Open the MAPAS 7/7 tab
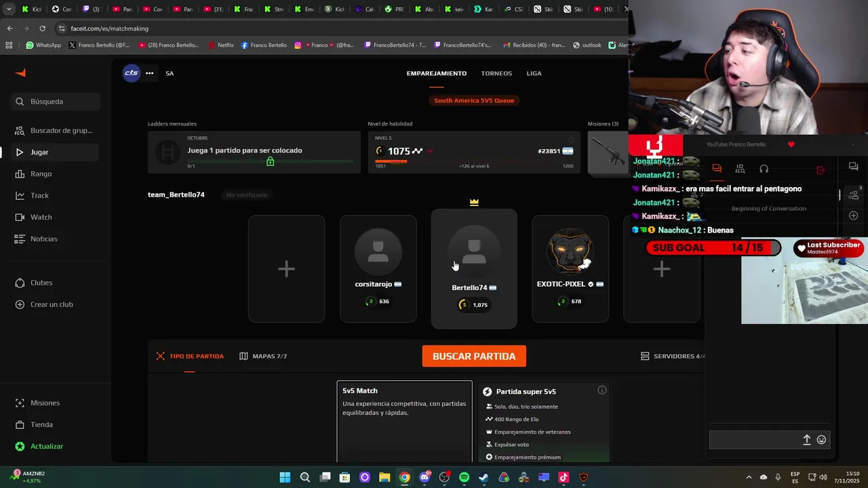The width and height of the screenshot is (868, 488). pyautogui.click(x=263, y=356)
